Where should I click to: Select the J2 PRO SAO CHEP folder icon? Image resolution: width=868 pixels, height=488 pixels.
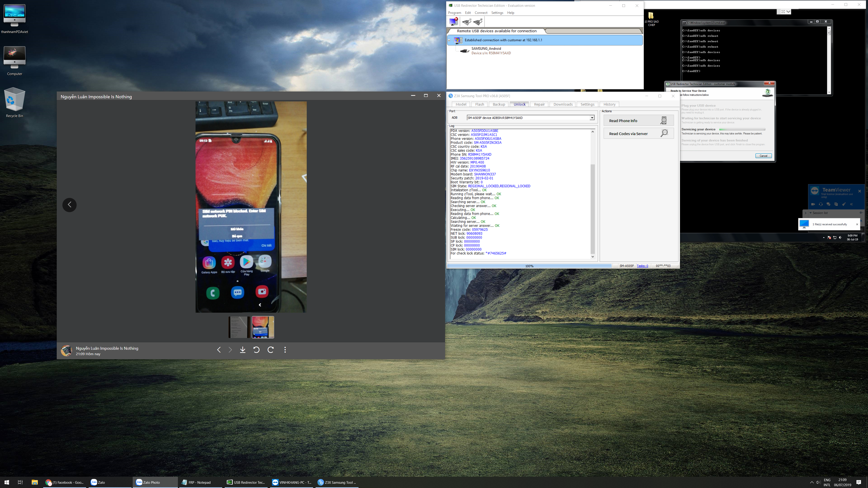coord(651,19)
